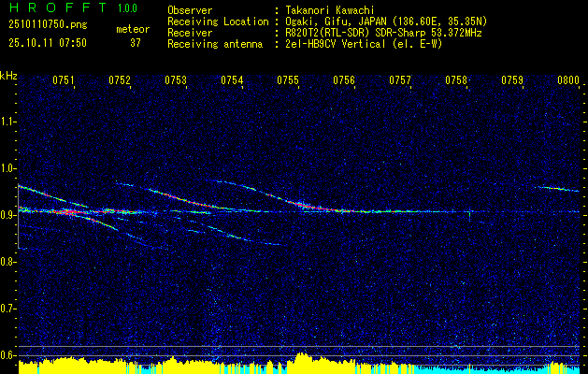Click the 0751 time marker
The width and height of the screenshot is (588, 374).
(63, 79)
